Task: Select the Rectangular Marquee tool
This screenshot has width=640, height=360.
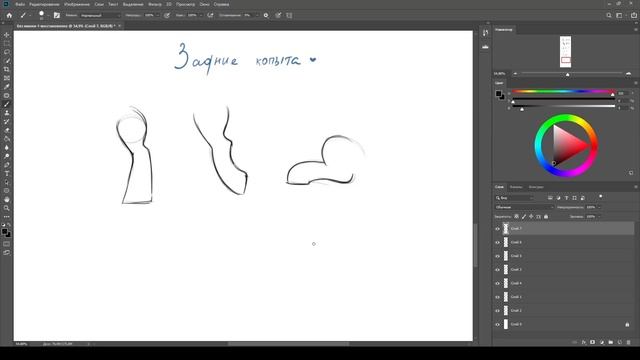Action: pyautogui.click(x=7, y=43)
